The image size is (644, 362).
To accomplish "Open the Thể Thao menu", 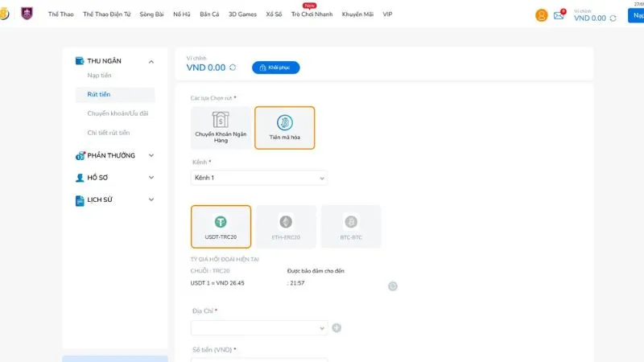I will pos(61,14).
